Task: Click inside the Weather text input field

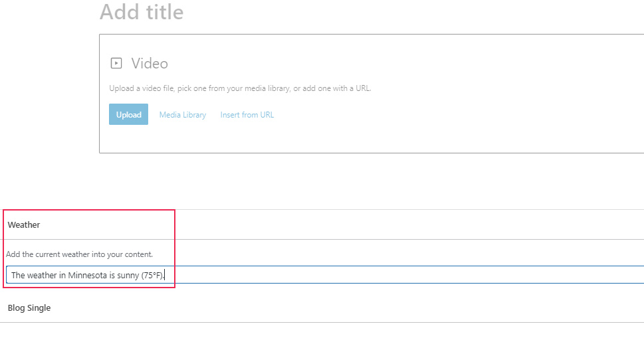Action: (325, 275)
